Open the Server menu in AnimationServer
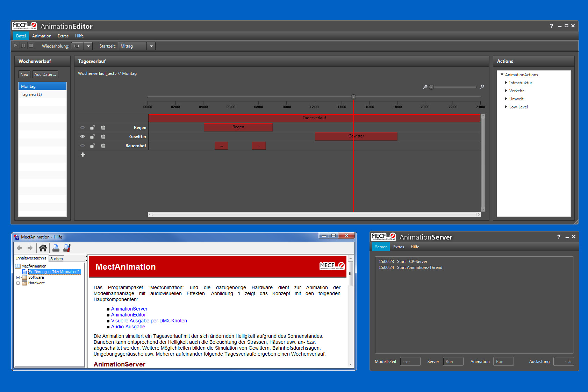Image resolution: width=588 pixels, height=392 pixels. click(x=381, y=247)
